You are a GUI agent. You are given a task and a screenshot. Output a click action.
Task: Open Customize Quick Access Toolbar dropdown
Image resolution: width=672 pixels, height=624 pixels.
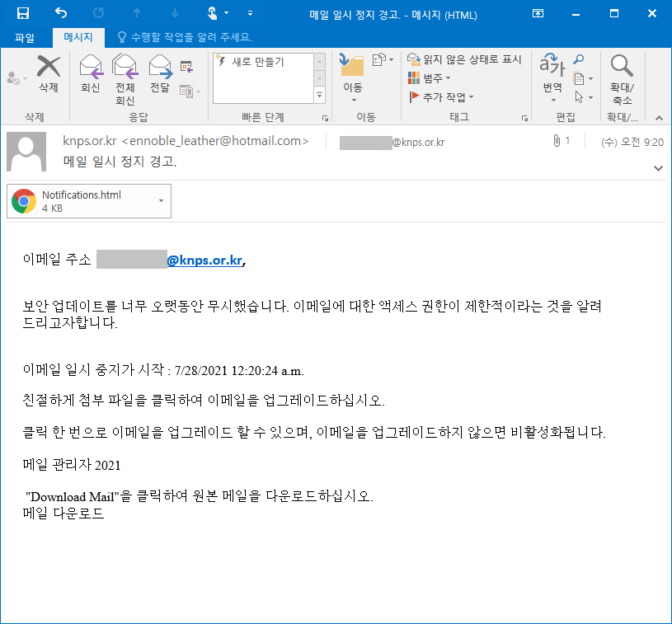[251, 13]
